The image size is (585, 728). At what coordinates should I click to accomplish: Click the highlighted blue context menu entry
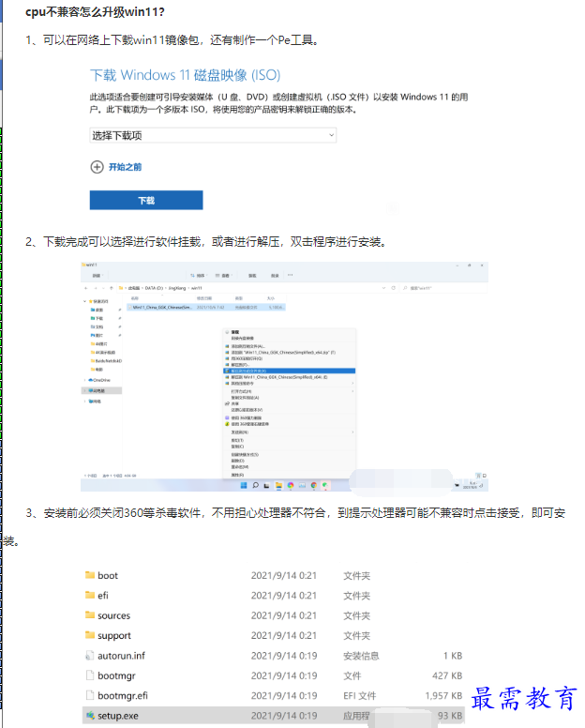(x=289, y=371)
